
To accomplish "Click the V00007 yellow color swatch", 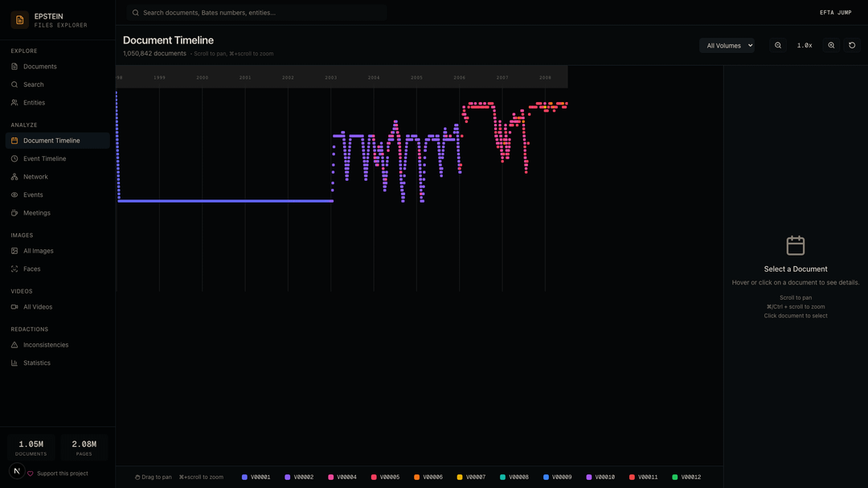I will click(460, 478).
